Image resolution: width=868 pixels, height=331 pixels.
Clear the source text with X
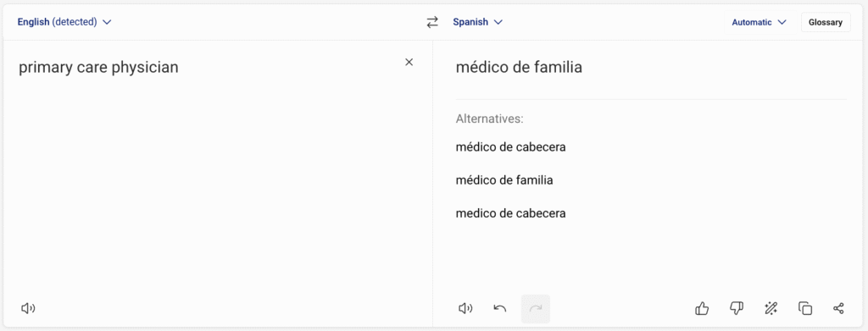(409, 62)
